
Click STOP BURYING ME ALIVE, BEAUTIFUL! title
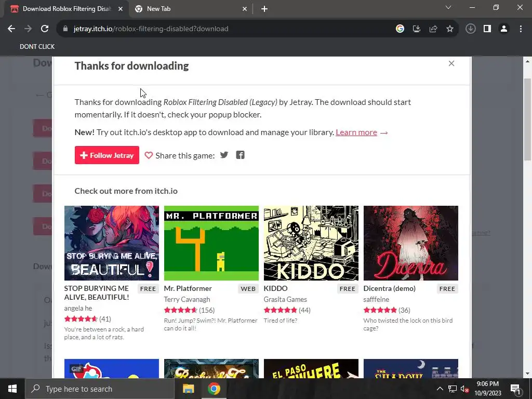(x=97, y=293)
